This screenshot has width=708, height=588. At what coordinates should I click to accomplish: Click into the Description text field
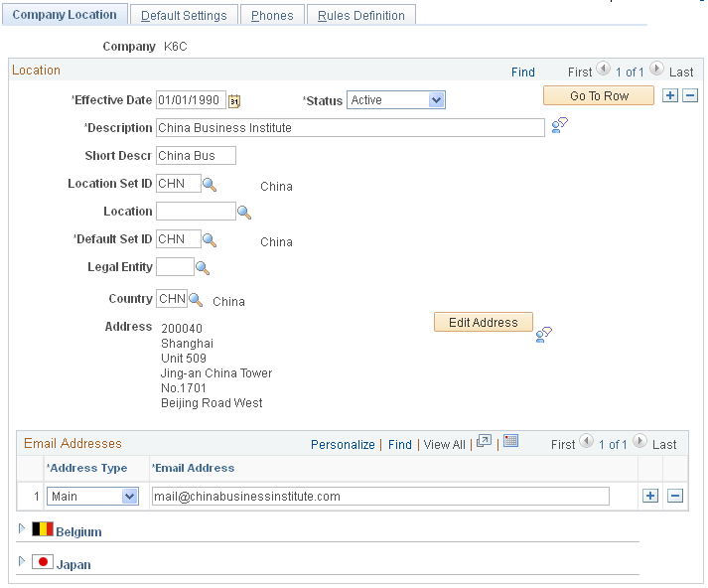pyautogui.click(x=351, y=128)
